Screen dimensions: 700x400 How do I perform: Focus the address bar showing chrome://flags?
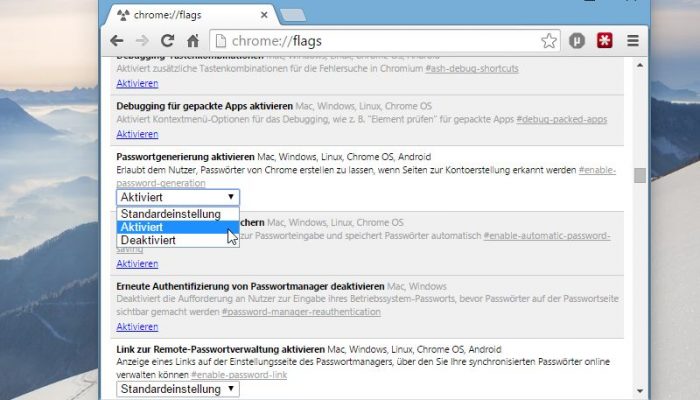pyautogui.click(x=385, y=41)
